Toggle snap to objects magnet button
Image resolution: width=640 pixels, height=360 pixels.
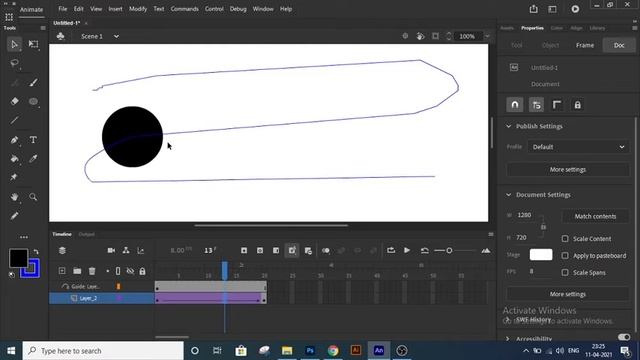515,105
